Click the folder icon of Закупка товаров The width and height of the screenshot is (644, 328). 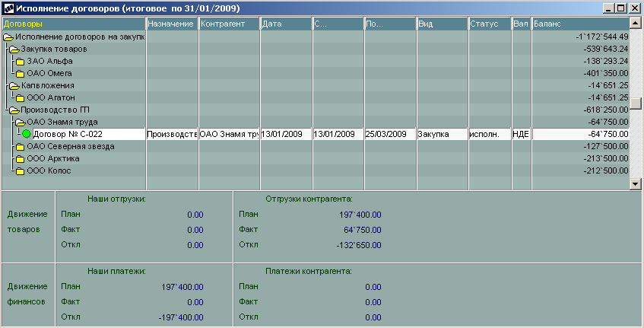pyautogui.click(x=14, y=49)
